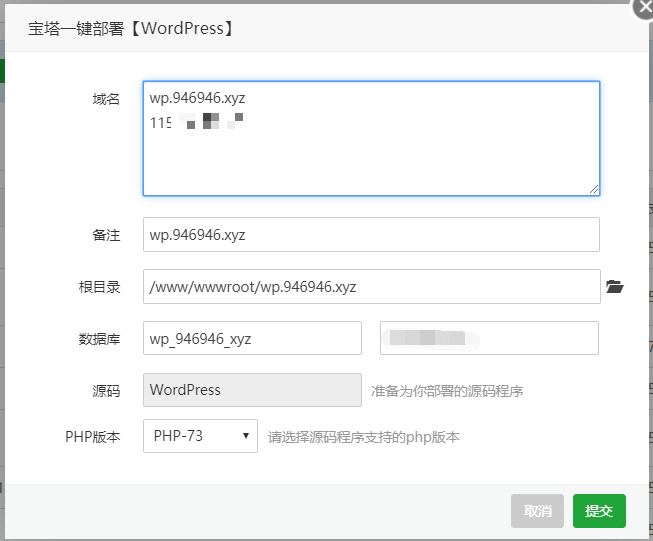
Task: Expand the PHP-73 version dropdown
Action: coord(200,436)
